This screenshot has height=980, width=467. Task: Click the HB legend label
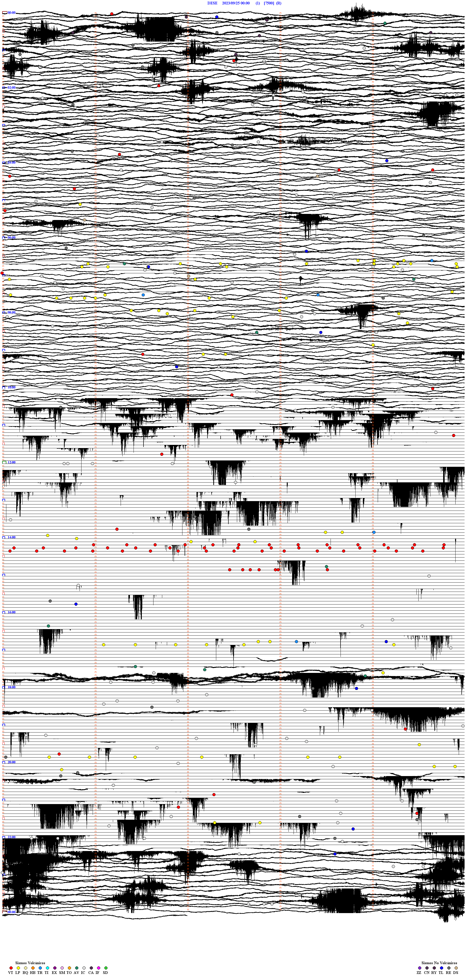click(33, 973)
